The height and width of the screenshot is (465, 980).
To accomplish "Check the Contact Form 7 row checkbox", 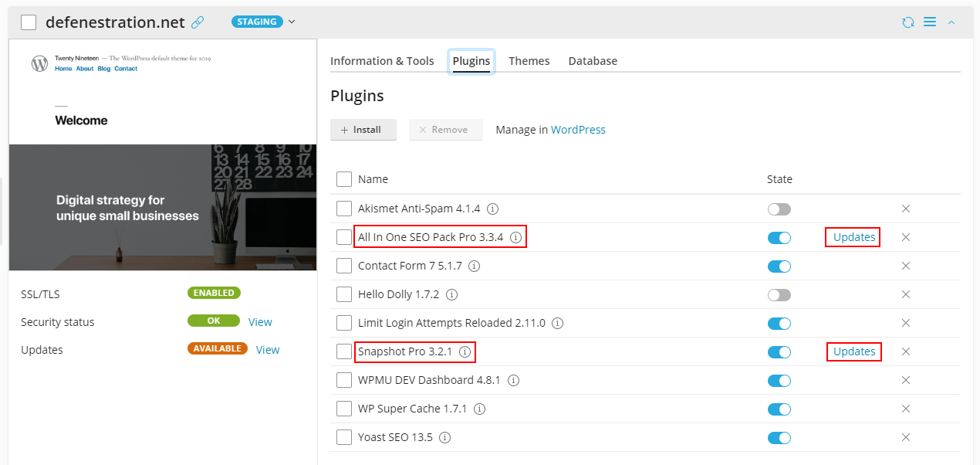I will (344, 266).
